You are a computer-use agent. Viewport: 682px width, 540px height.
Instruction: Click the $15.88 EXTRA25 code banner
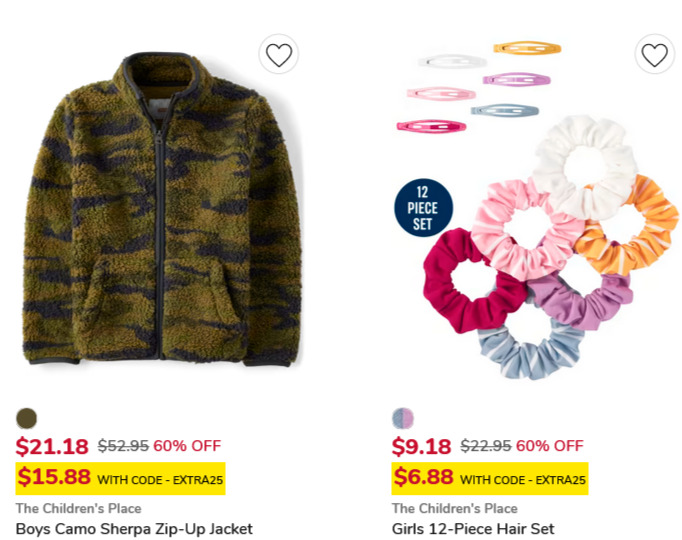click(120, 479)
